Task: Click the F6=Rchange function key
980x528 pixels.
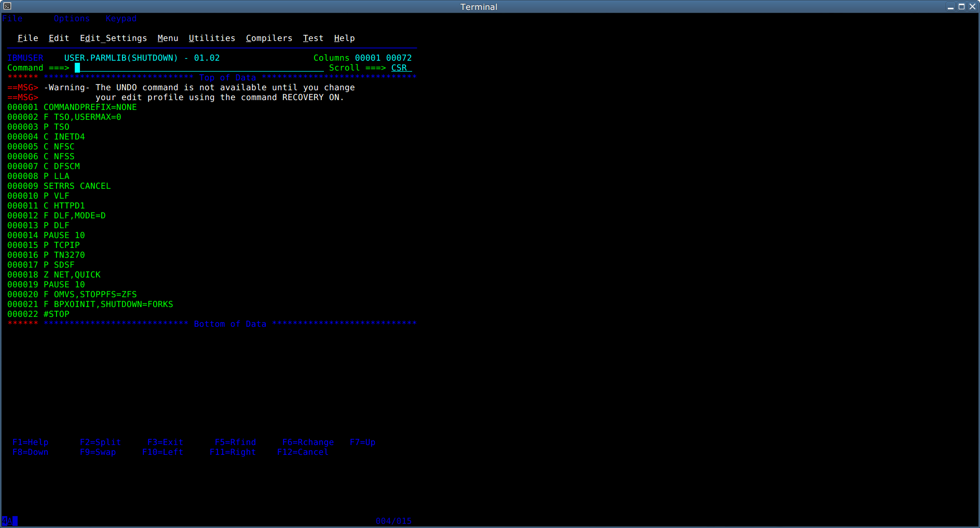Action: pyautogui.click(x=308, y=442)
